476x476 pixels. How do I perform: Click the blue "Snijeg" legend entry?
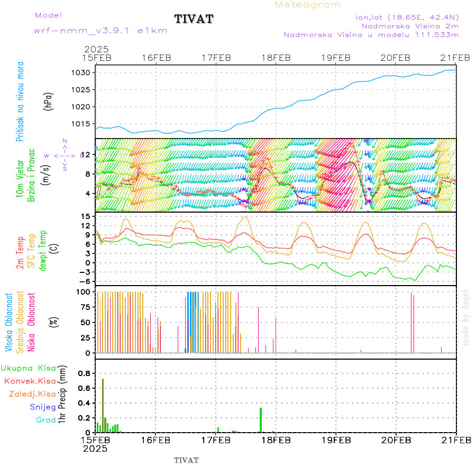click(43, 407)
